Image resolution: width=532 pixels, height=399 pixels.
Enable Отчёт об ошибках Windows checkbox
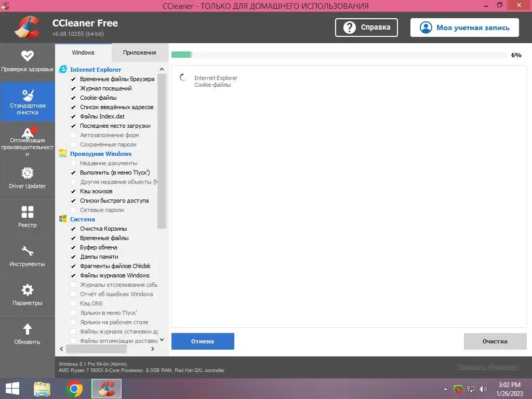coord(73,294)
